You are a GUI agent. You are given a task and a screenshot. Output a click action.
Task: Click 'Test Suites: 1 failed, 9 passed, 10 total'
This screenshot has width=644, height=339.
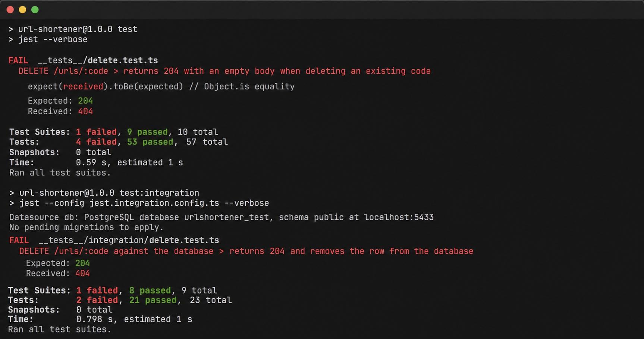[x=114, y=132]
